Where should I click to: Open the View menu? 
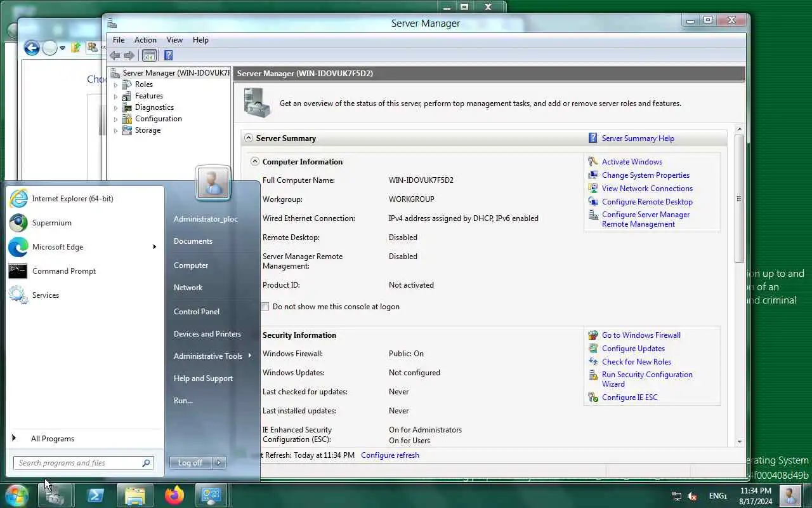pos(174,40)
